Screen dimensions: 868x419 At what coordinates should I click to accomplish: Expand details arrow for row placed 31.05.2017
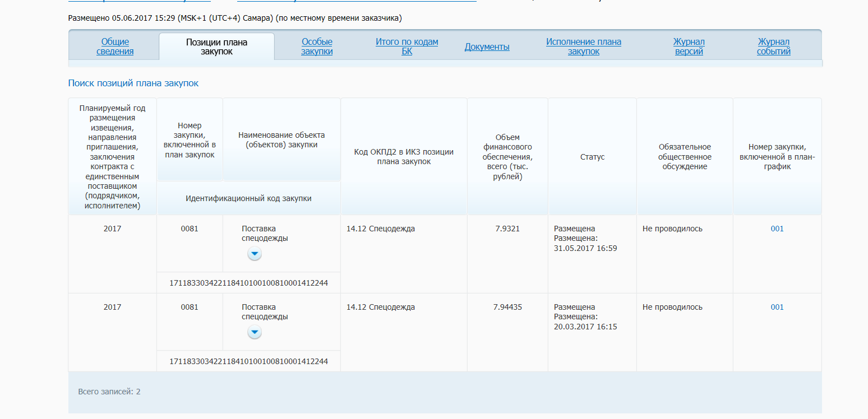click(255, 254)
